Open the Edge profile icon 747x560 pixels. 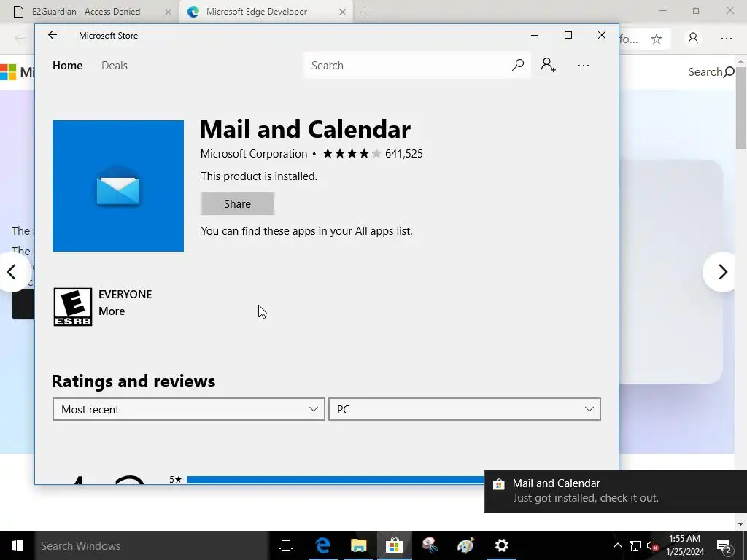tap(693, 38)
